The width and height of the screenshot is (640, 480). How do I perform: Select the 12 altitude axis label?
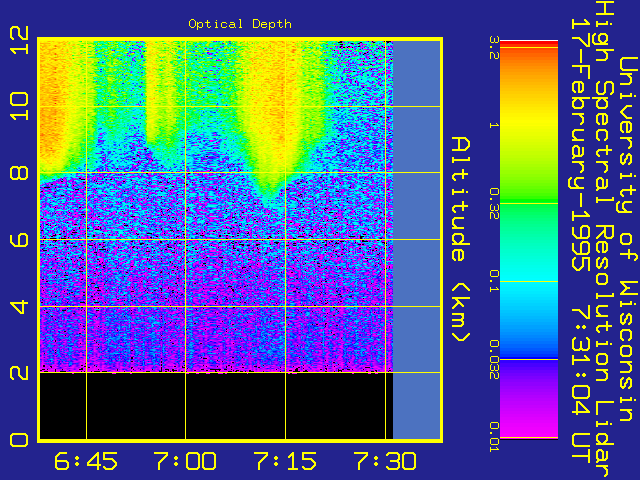pyautogui.click(x=19, y=40)
